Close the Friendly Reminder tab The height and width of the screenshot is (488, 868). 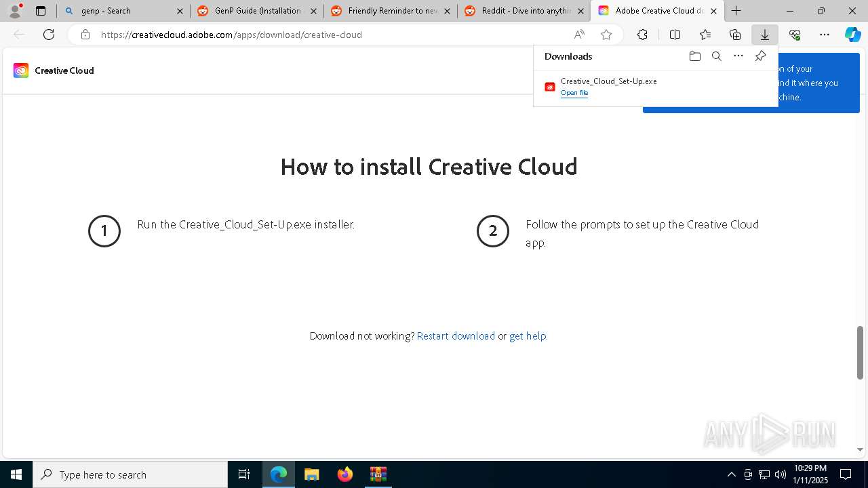coord(447,11)
